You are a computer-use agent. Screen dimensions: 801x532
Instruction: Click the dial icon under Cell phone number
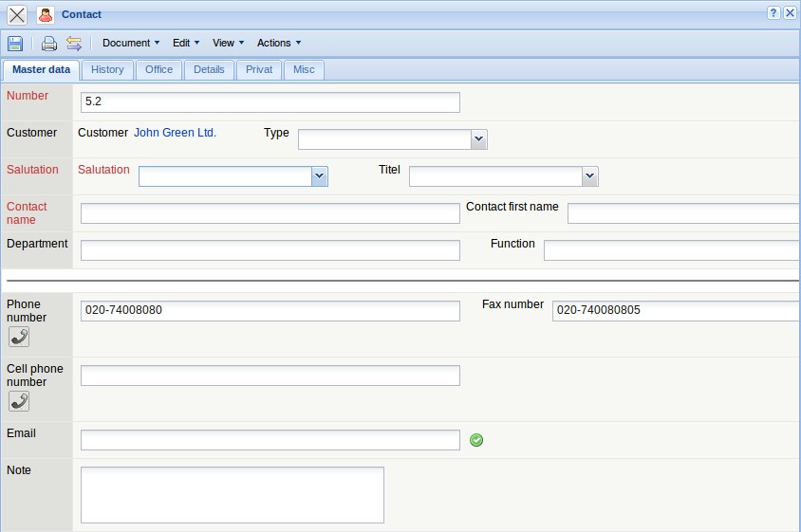coord(18,401)
